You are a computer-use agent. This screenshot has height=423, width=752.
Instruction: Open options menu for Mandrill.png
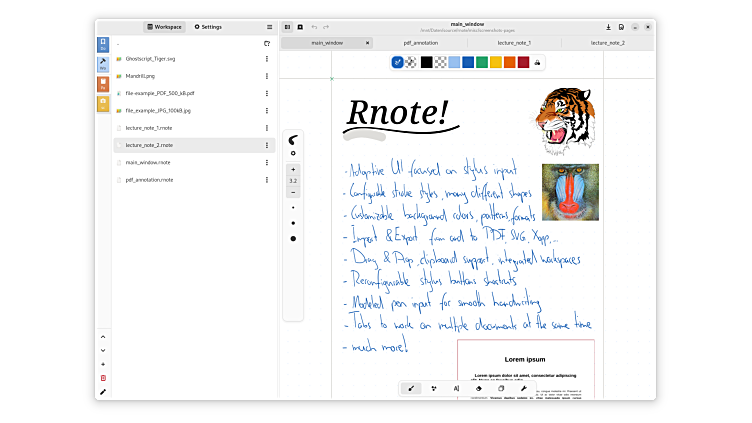tap(267, 76)
